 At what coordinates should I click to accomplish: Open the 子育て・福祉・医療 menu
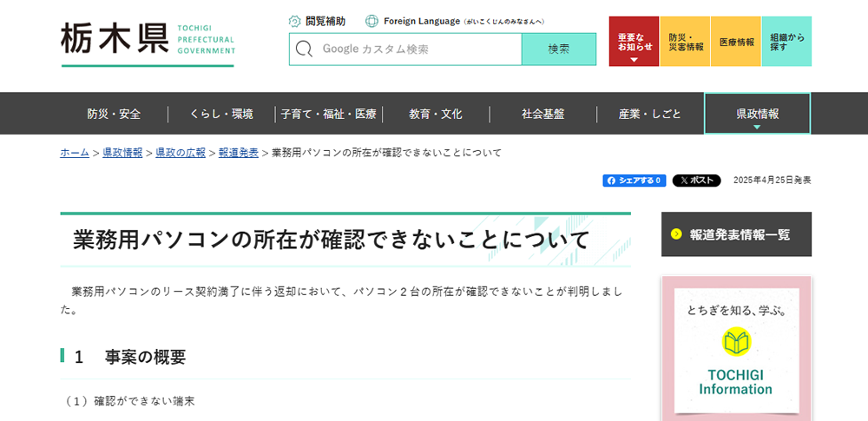(x=329, y=114)
